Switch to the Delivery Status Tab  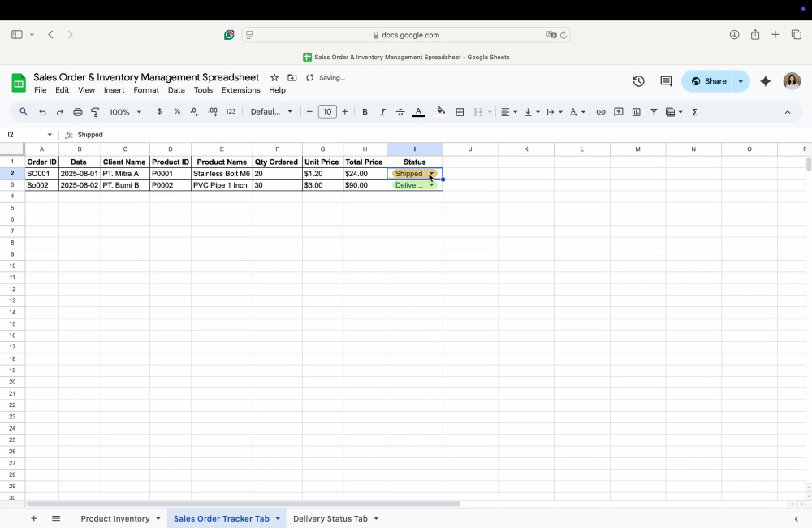pyautogui.click(x=330, y=519)
